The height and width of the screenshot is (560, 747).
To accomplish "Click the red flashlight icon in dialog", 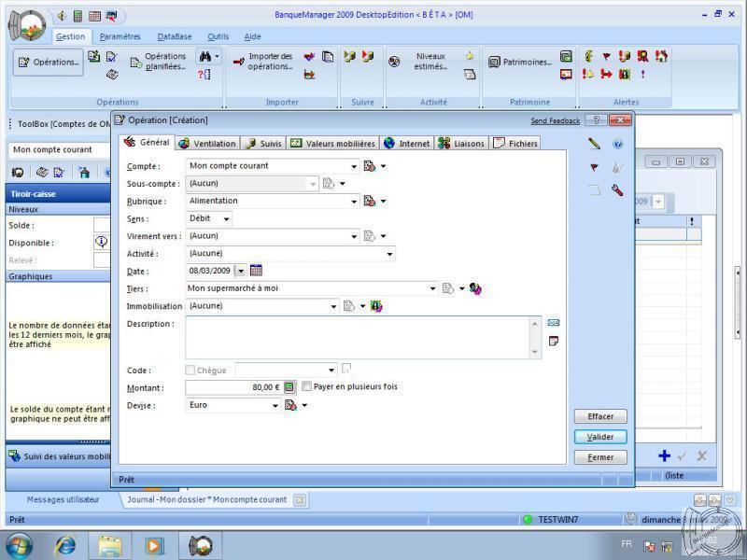I will click(x=617, y=190).
